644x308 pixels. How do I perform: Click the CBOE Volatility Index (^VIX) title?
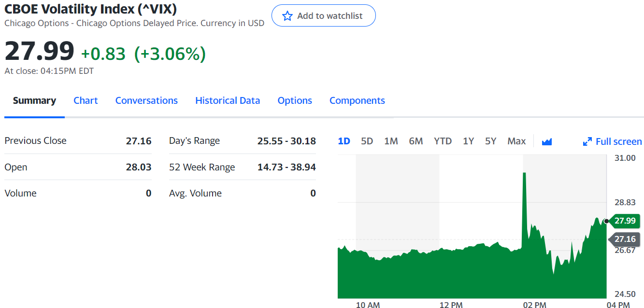[x=90, y=9]
